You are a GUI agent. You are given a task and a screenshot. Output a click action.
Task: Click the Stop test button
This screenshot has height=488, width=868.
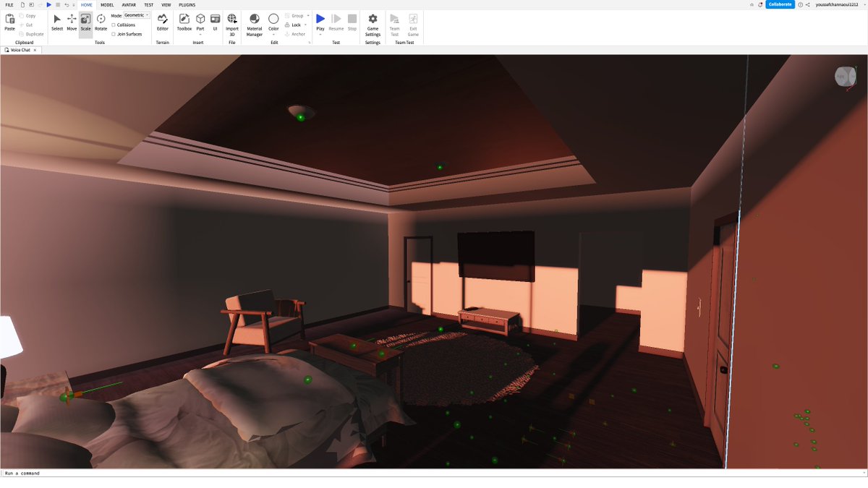click(x=352, y=23)
